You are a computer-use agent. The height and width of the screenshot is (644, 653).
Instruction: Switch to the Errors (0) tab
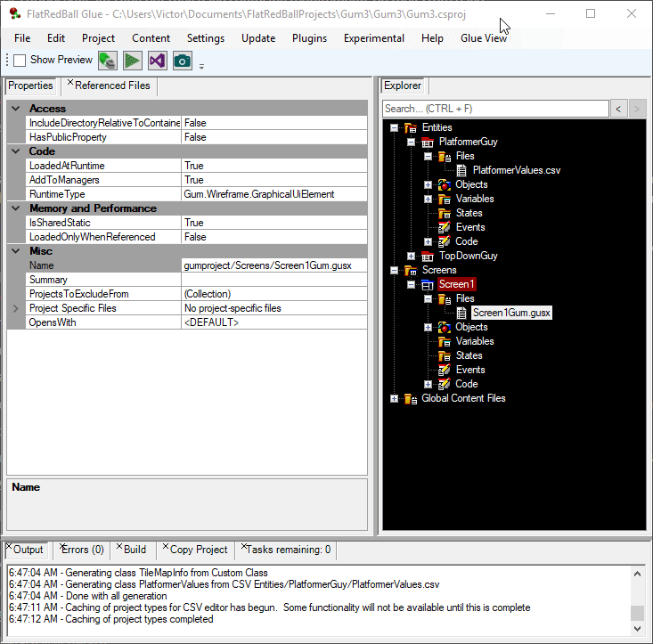tap(83, 550)
